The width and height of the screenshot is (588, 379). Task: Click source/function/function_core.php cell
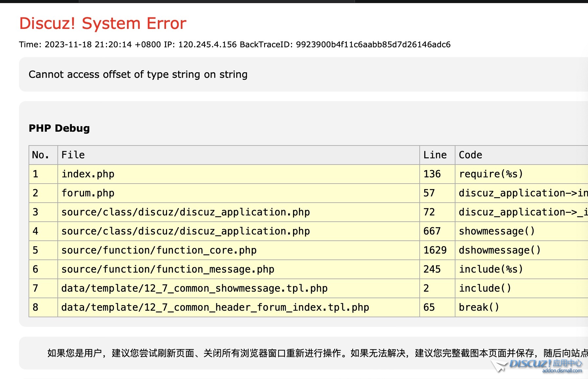click(239, 250)
